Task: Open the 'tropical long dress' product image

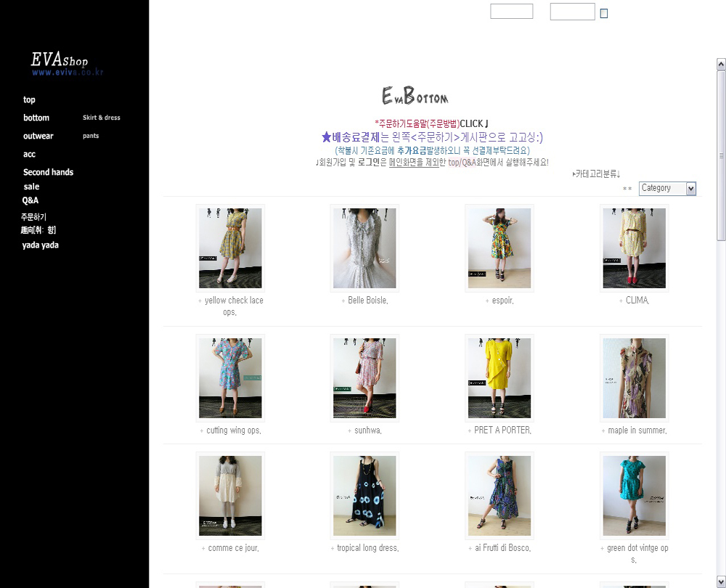Action: point(364,496)
